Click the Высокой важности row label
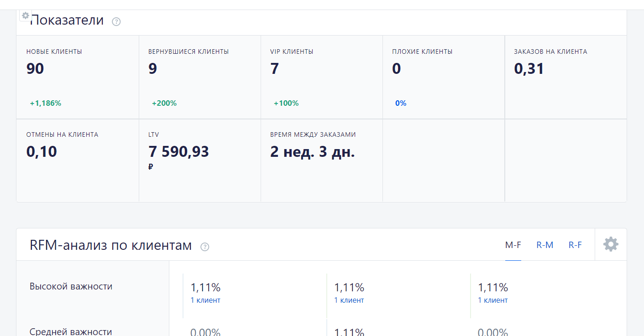The height and width of the screenshot is (336, 644). (71, 286)
